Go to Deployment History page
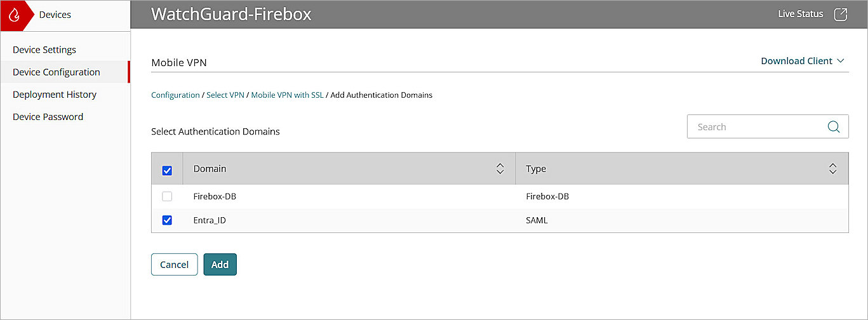The width and height of the screenshot is (868, 320). pos(55,94)
